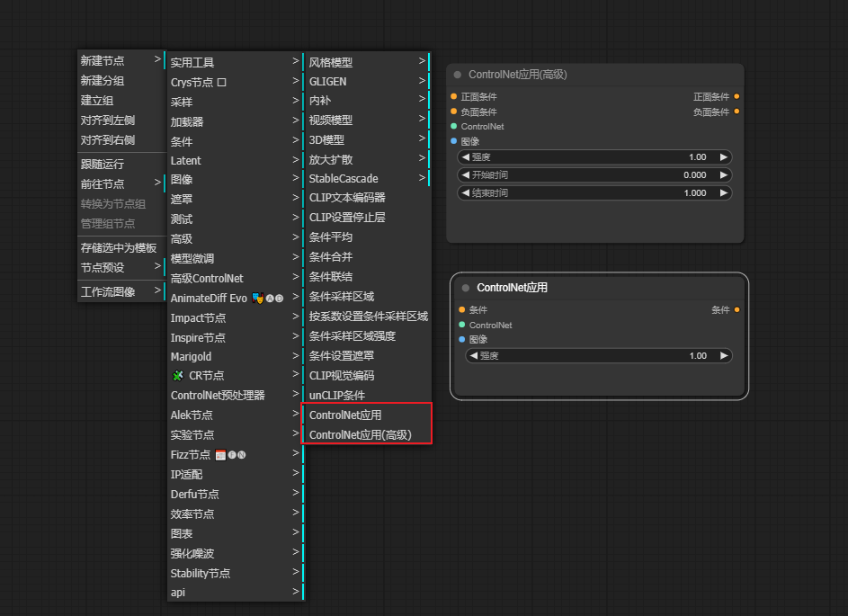
Task: Open the CR节点 category
Action: point(236,375)
